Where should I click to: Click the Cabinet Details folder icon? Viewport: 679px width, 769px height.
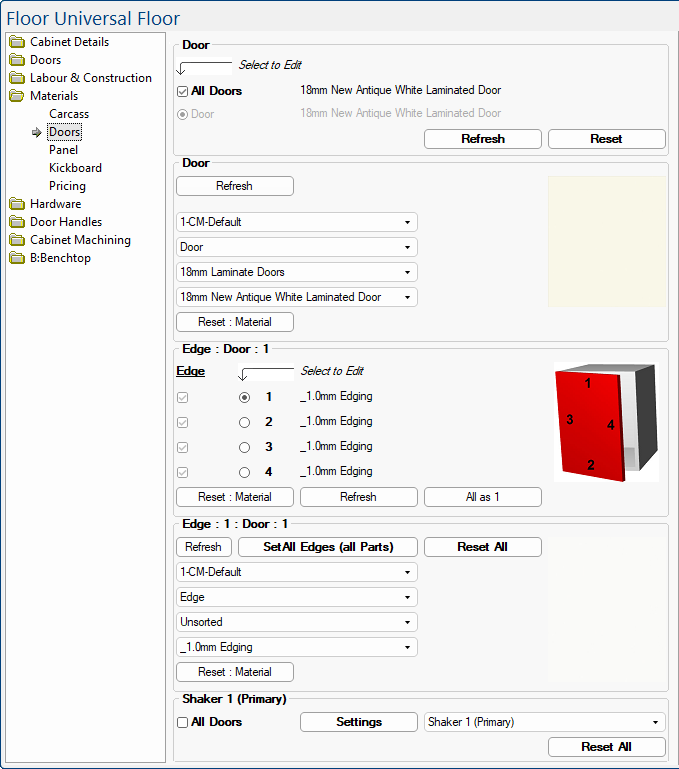click(17, 42)
